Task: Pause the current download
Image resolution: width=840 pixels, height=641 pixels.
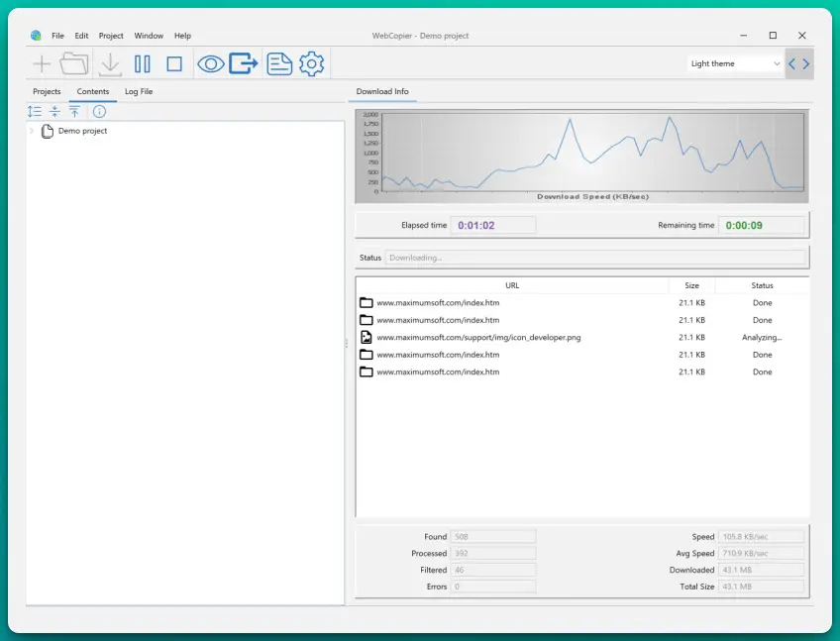Action: pos(143,64)
